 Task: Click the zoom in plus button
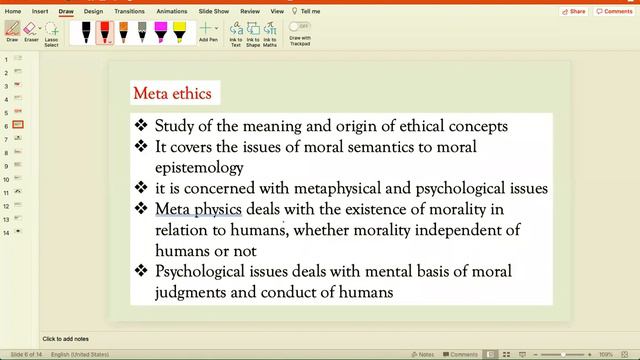coord(589,355)
